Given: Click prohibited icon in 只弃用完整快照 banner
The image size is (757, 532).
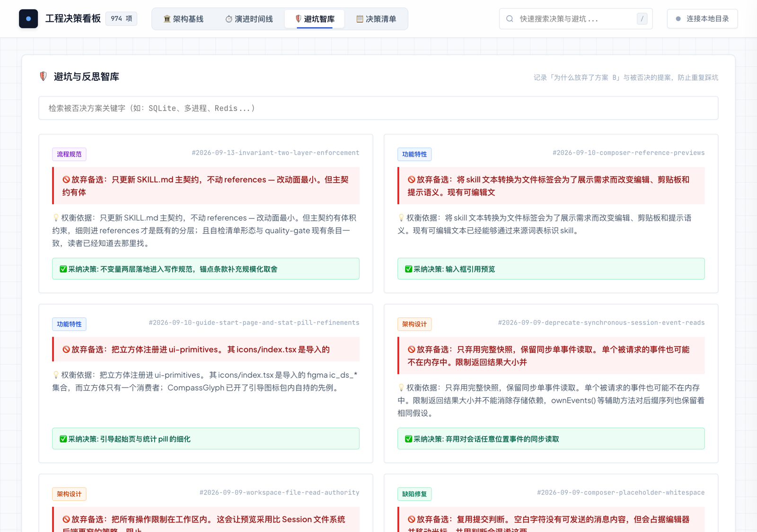Looking at the screenshot, I should (412, 349).
